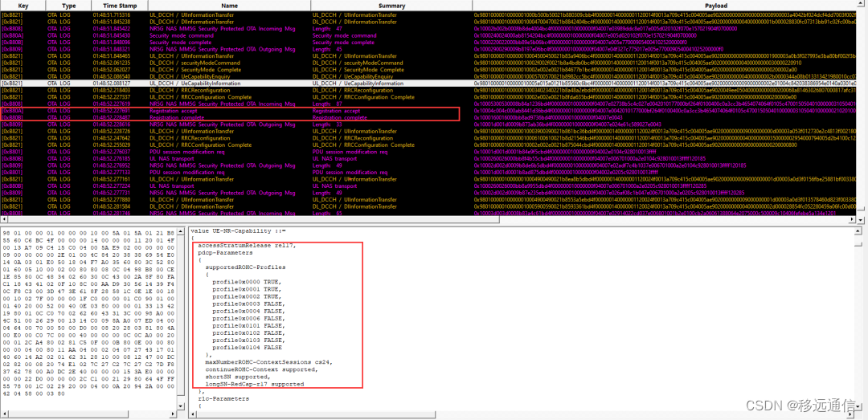Click hex pane horizontal scrollbar left arrow

3,414
